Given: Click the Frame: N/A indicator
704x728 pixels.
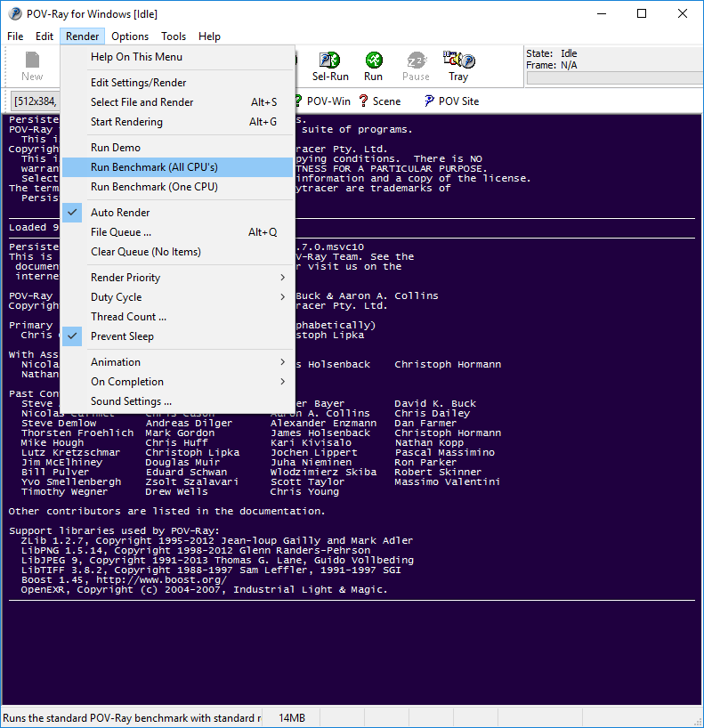Looking at the screenshot, I should pos(551,65).
